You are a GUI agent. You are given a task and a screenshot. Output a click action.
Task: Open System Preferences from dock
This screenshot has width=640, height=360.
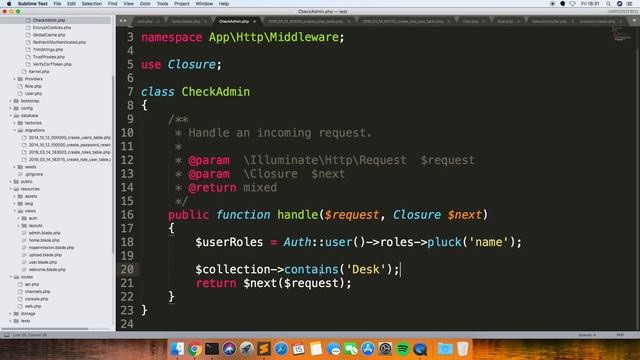(385, 349)
